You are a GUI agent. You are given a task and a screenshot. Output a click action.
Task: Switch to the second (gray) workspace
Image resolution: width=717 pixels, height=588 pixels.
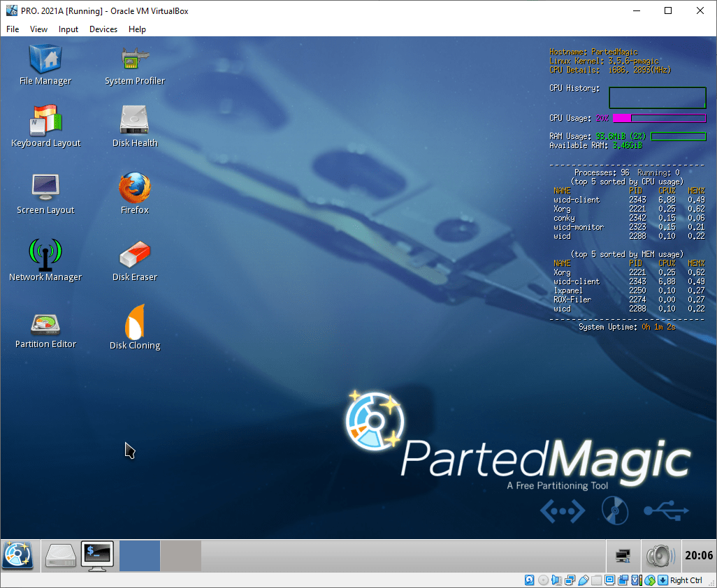tap(181, 556)
